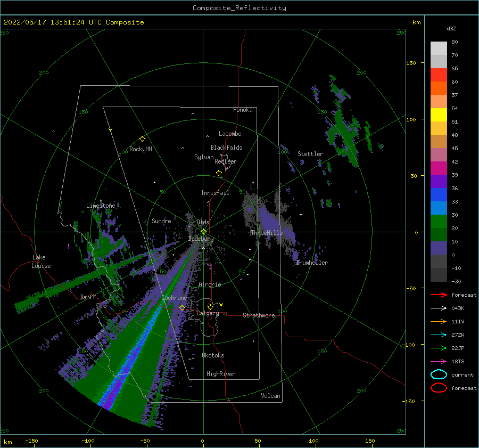Click the Sundre label
The image size is (479, 448).
(x=161, y=221)
